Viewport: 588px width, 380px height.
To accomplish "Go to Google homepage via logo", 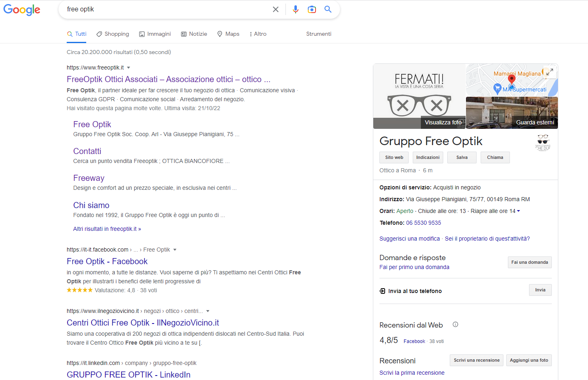I will (x=22, y=10).
